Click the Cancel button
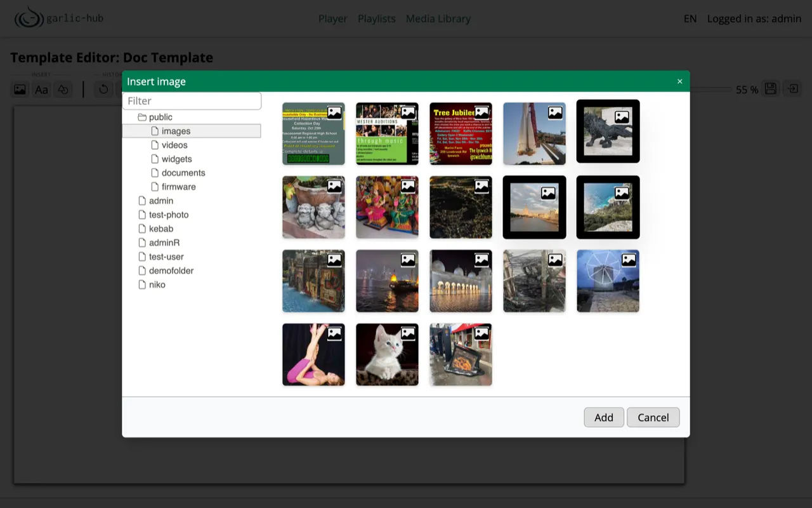The width and height of the screenshot is (812, 508). point(653,417)
